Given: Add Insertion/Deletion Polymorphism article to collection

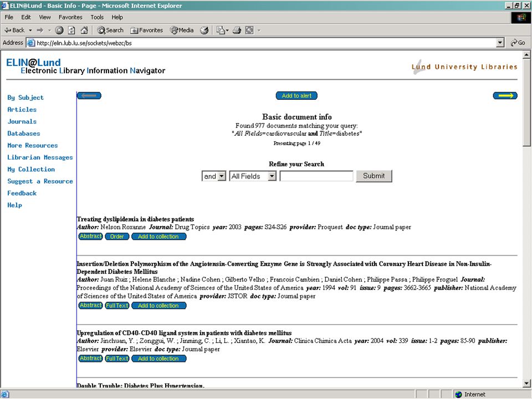Looking at the screenshot, I should pos(158,305).
